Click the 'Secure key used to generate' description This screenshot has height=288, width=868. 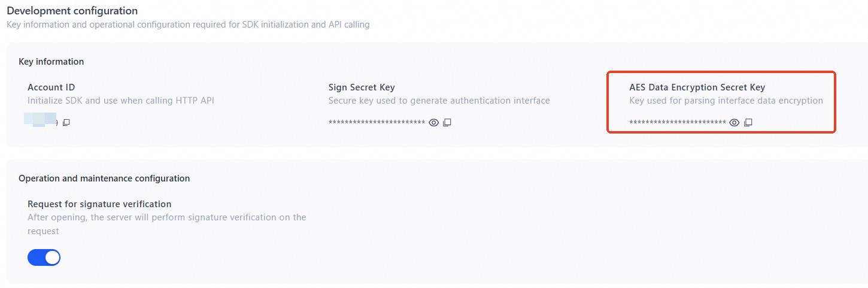click(x=439, y=101)
